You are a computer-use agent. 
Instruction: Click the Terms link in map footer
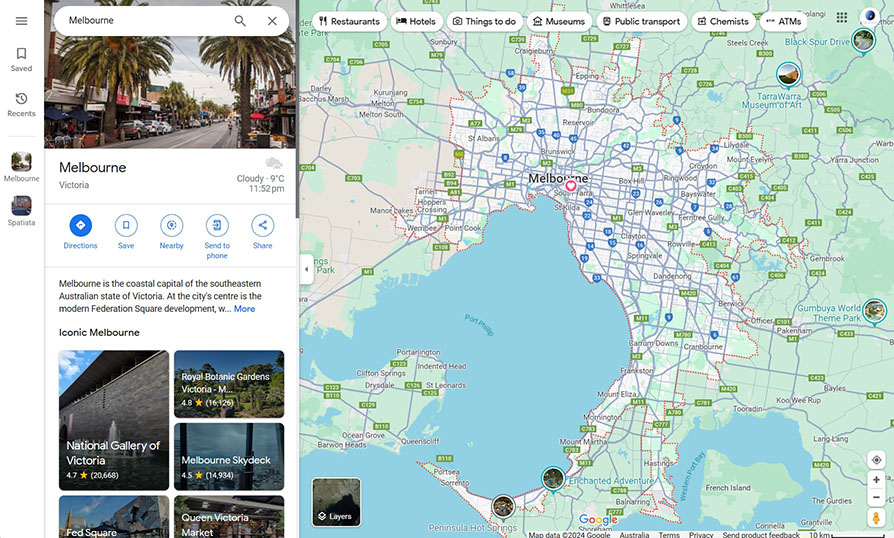click(x=669, y=535)
